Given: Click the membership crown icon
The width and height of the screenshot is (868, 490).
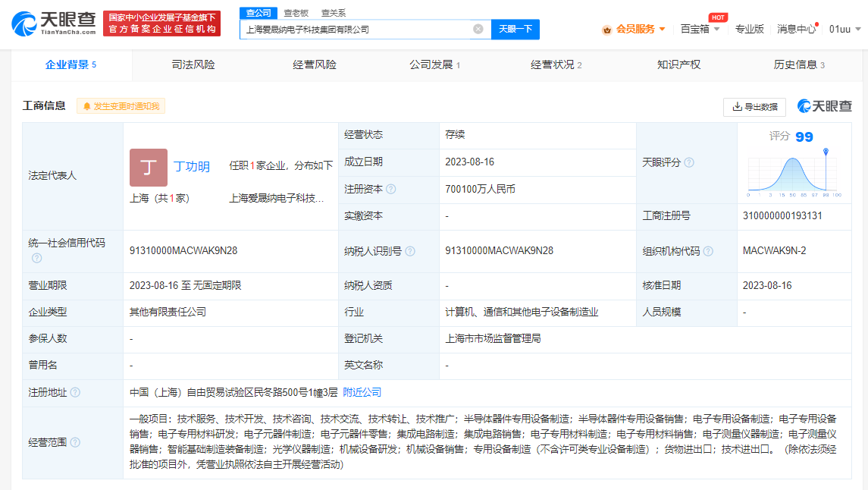Looking at the screenshot, I should [x=606, y=30].
